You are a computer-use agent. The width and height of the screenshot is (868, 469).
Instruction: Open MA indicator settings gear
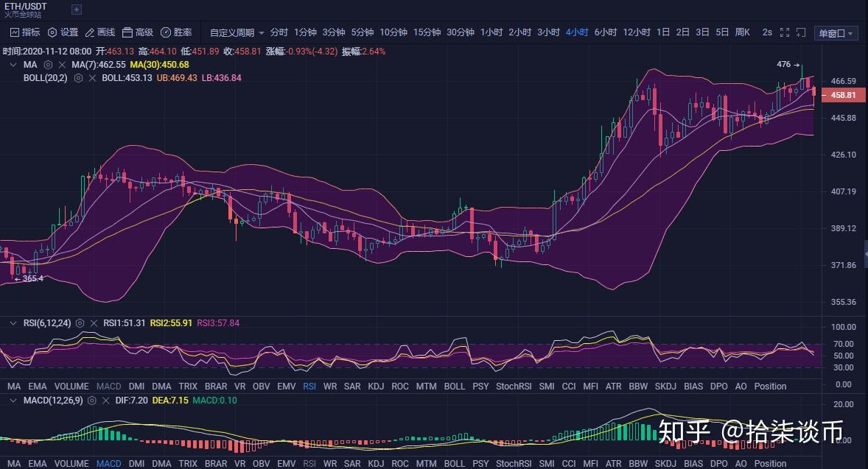click(x=48, y=65)
